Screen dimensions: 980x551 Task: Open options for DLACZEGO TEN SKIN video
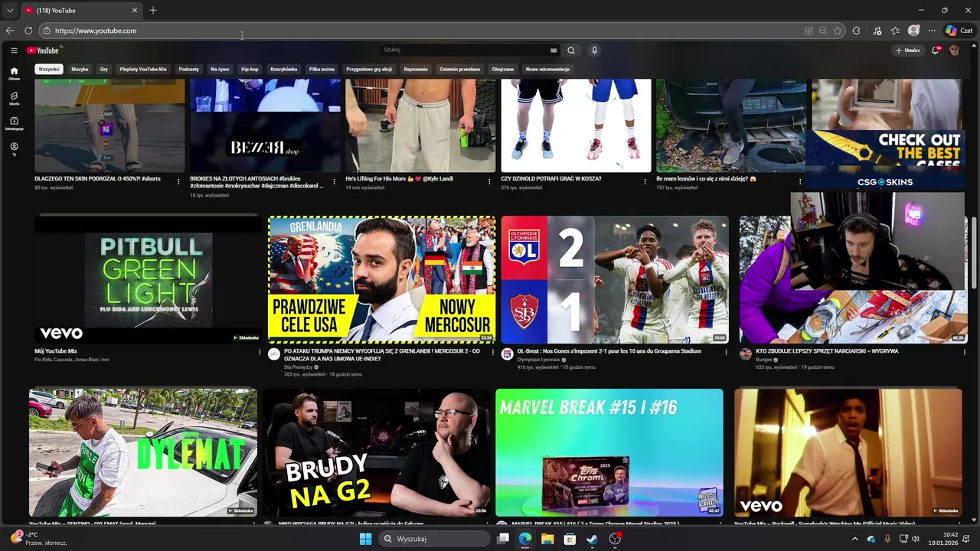(178, 182)
